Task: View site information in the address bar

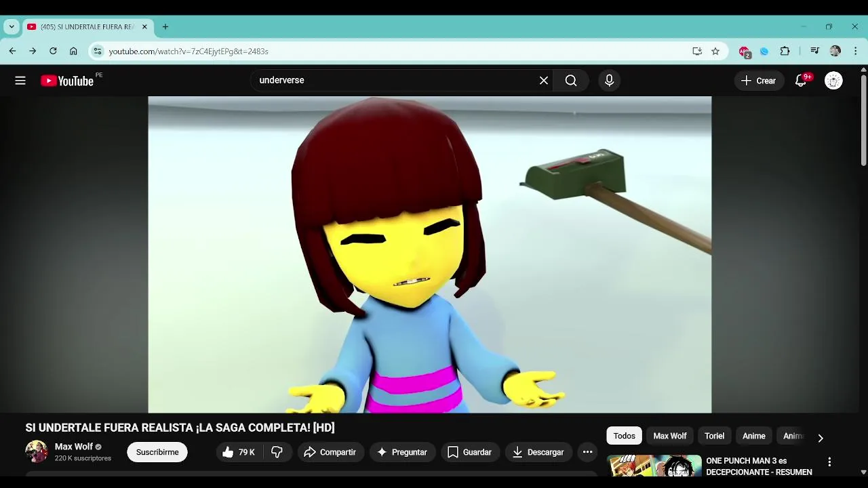Action: click(x=98, y=51)
